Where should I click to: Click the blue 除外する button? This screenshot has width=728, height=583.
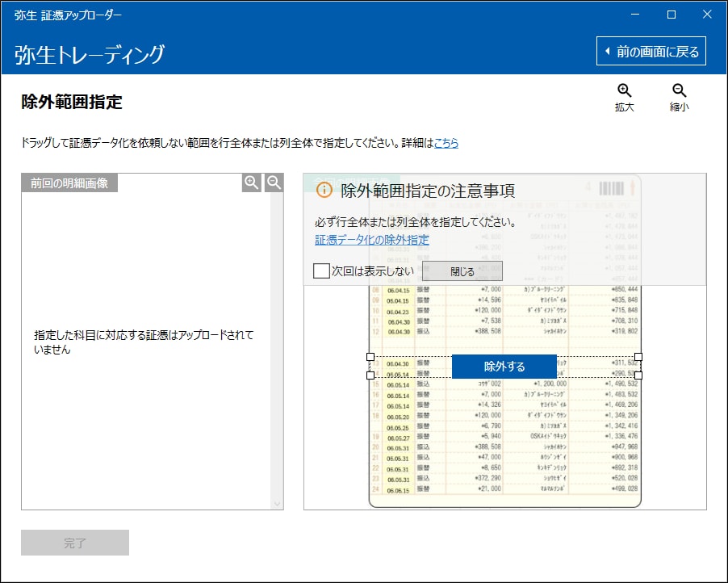click(x=504, y=367)
